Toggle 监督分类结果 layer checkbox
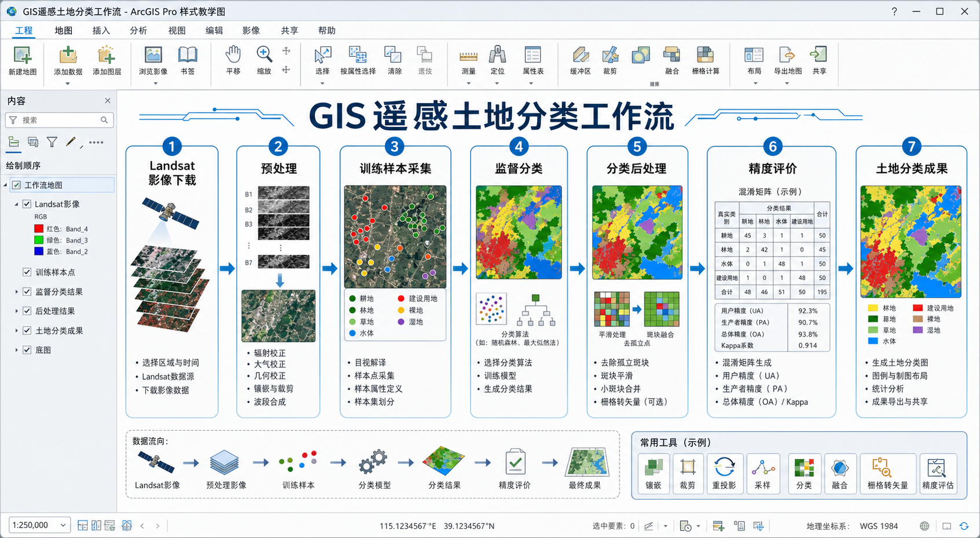Image resolution: width=980 pixels, height=538 pixels. [x=27, y=291]
